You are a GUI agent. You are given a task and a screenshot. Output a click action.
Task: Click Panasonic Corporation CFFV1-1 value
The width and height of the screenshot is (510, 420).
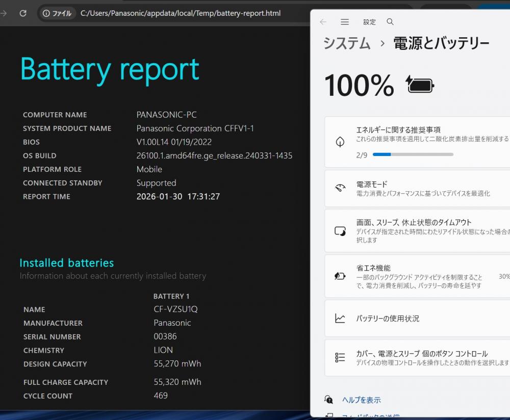click(x=195, y=128)
